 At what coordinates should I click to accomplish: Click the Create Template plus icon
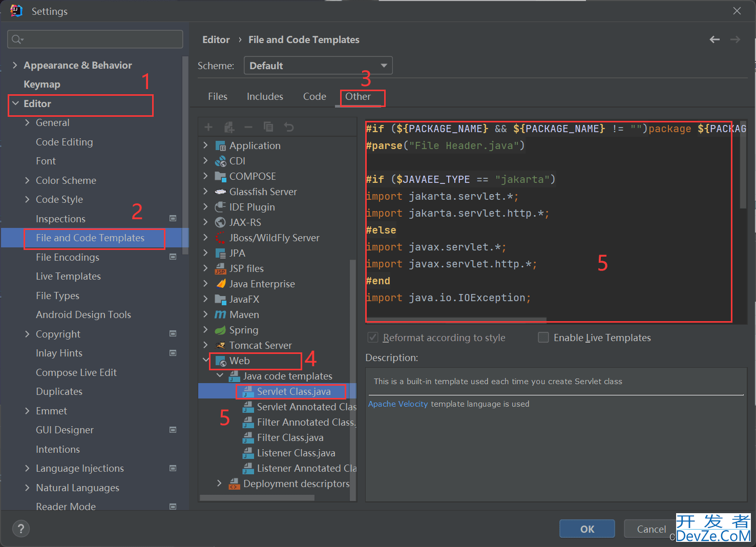[x=208, y=127]
